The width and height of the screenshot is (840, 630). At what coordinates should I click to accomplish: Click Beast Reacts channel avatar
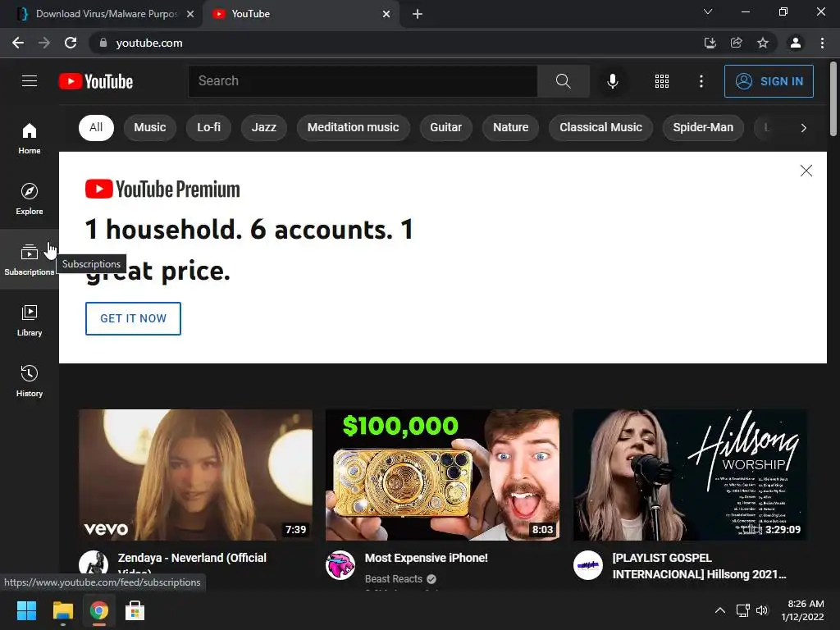click(340, 565)
